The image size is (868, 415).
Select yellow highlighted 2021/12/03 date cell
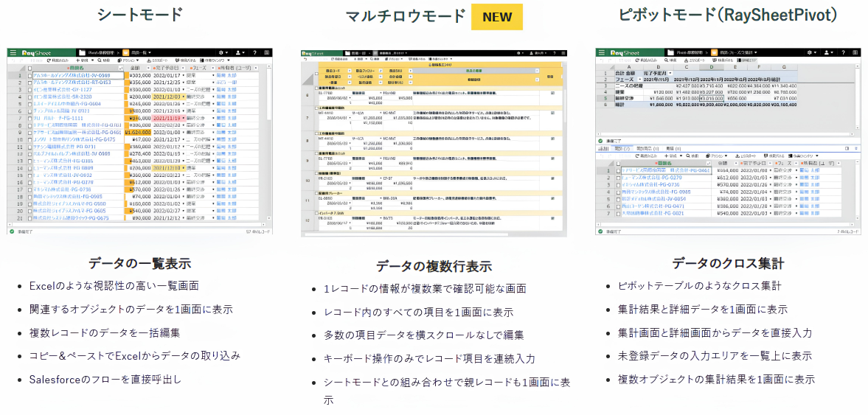[x=169, y=97]
